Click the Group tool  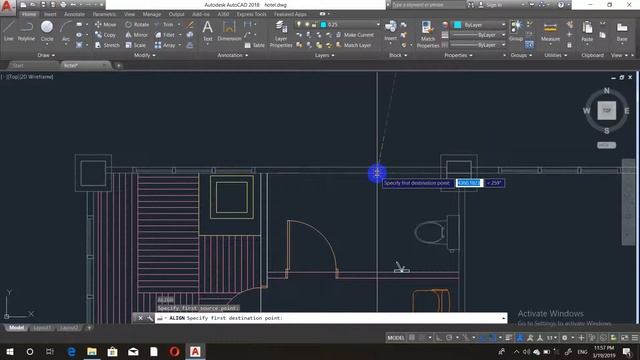[516, 31]
